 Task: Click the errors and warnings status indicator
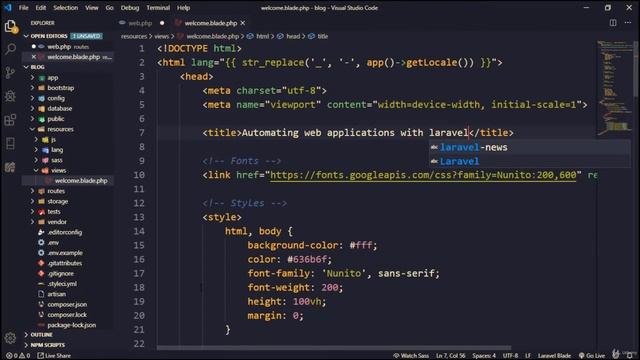pyautogui.click(x=18, y=356)
